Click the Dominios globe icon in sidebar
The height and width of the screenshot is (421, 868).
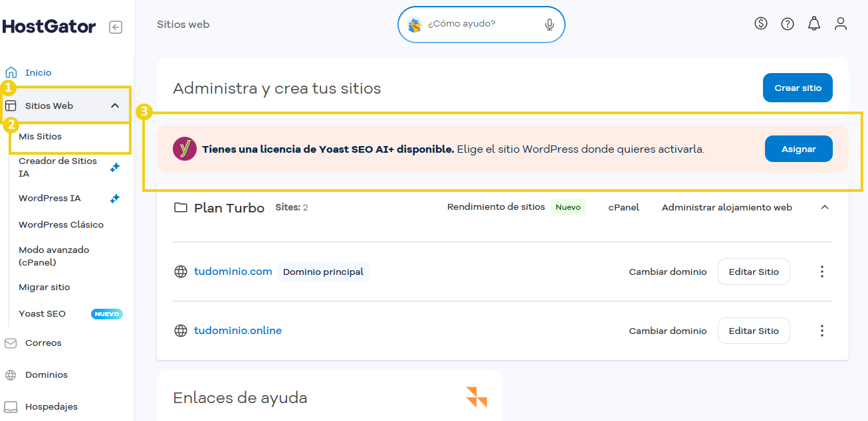(x=11, y=375)
